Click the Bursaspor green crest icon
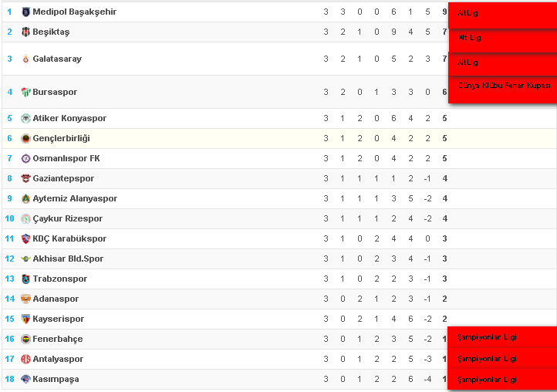 point(25,92)
